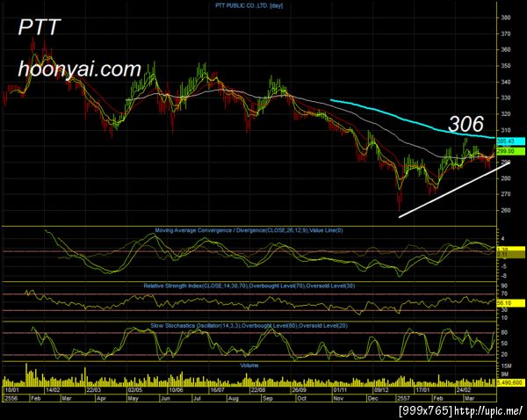Click the 02/05 date label

coord(135,390)
